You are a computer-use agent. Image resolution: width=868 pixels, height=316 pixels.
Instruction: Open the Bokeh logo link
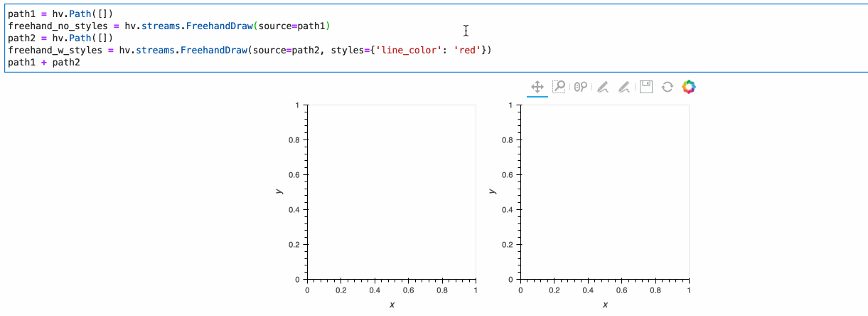(x=688, y=87)
